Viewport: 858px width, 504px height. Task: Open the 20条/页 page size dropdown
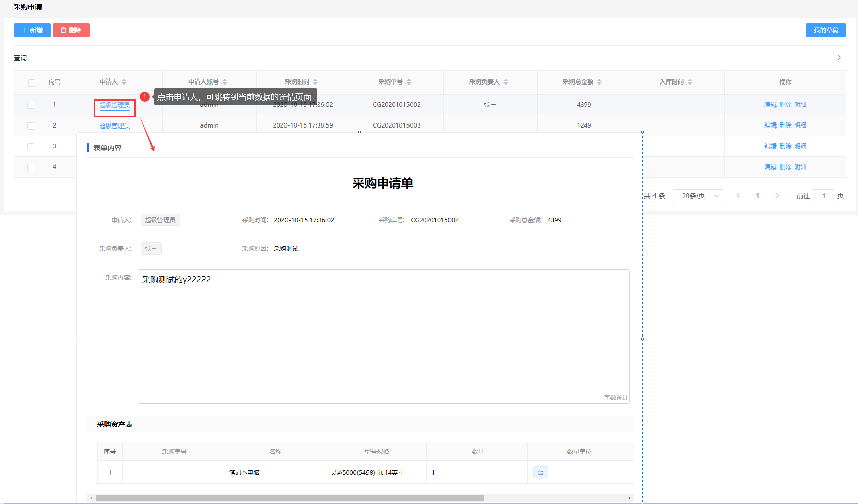tap(698, 196)
